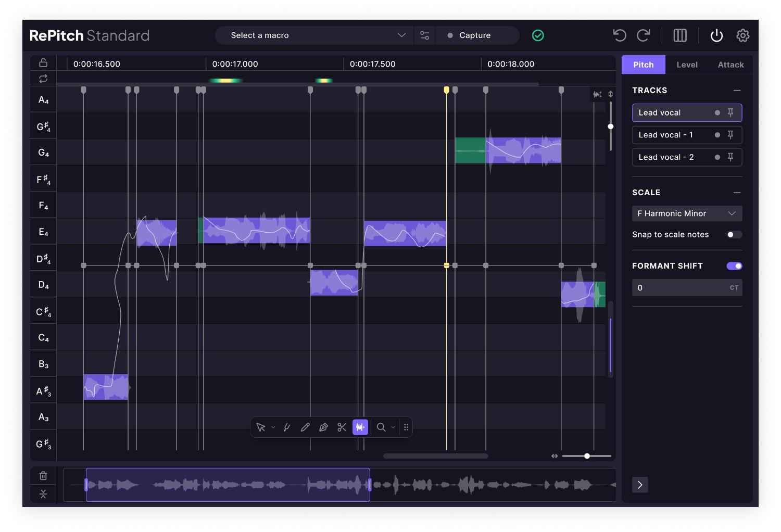Open the F Harmonic Minor scale dropdown
The width and height of the screenshot is (781, 532).
[687, 213]
